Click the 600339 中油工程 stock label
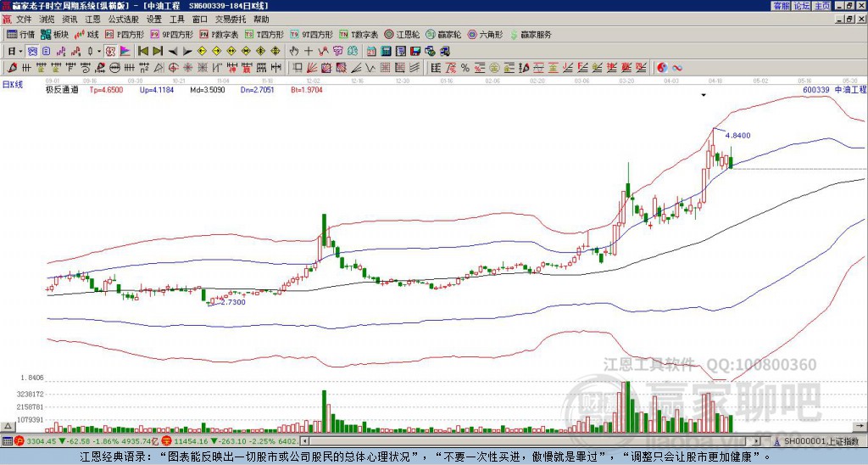This screenshot has height=465, width=868. tap(834, 89)
